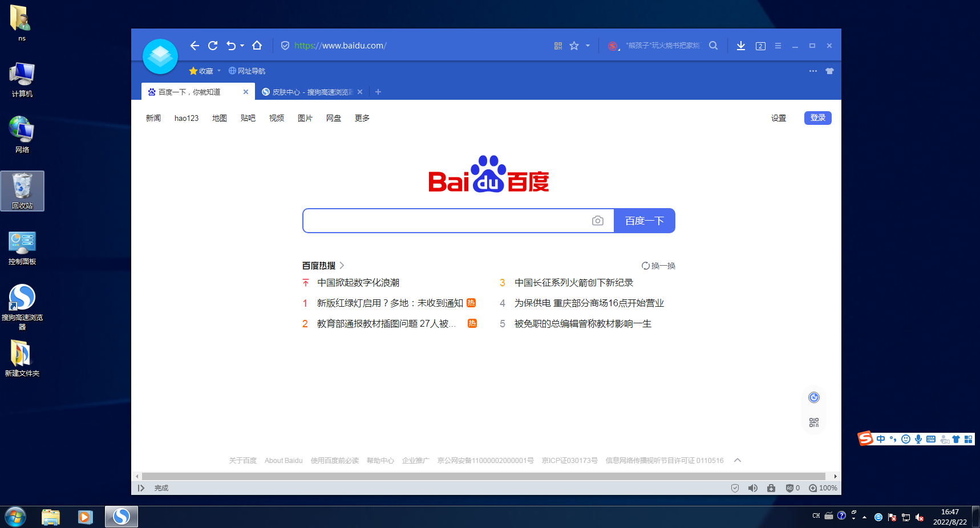Screen dimensions: 980x528
Task: Expand the dropdown next to the star
Action: coord(588,46)
